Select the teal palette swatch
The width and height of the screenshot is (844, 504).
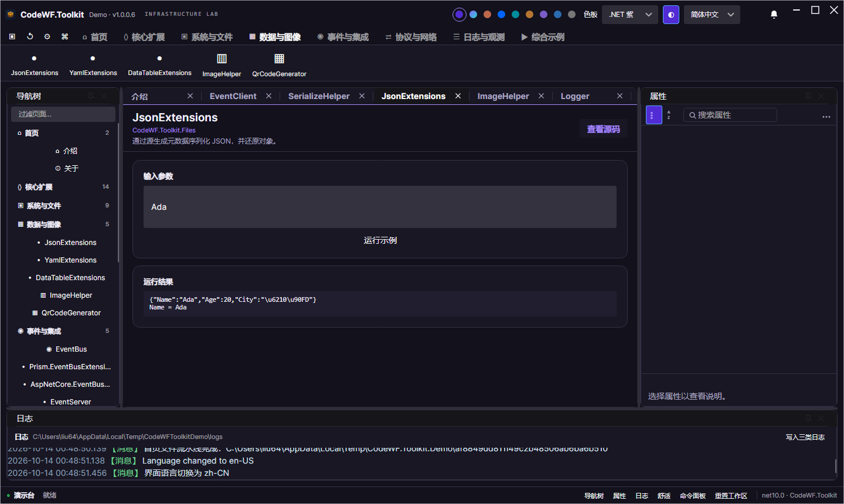tap(515, 15)
